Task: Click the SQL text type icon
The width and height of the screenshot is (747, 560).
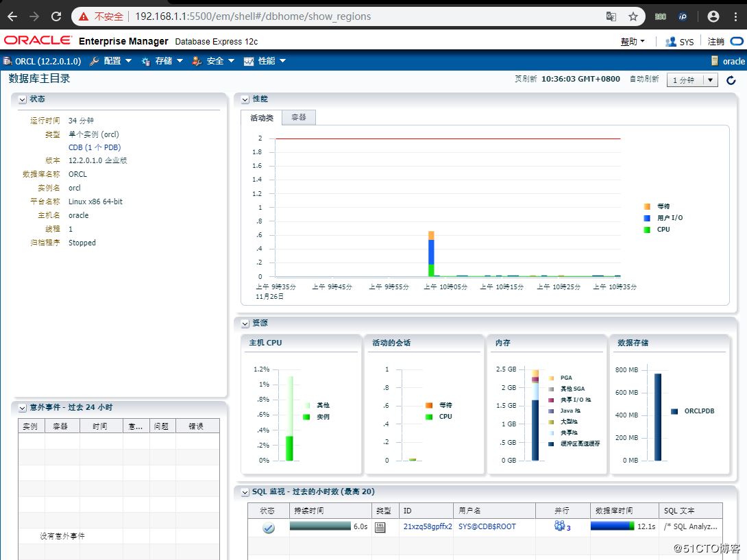Action: pyautogui.click(x=380, y=527)
